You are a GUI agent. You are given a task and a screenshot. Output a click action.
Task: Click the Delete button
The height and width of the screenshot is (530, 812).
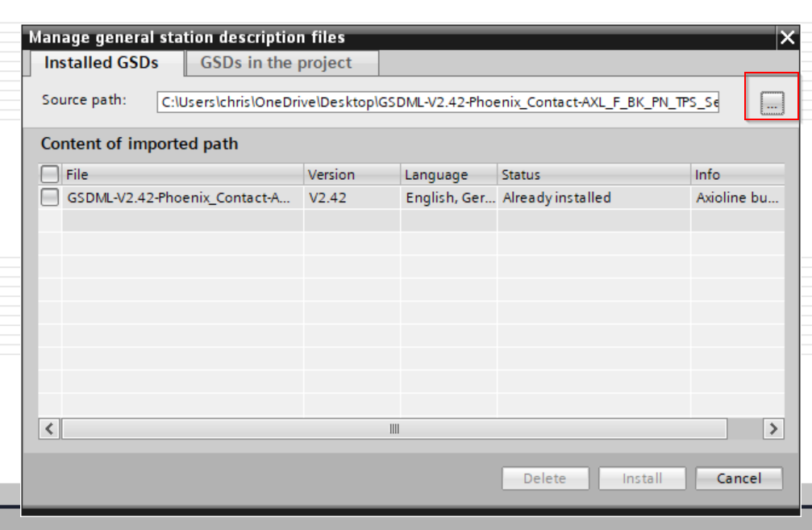(545, 478)
